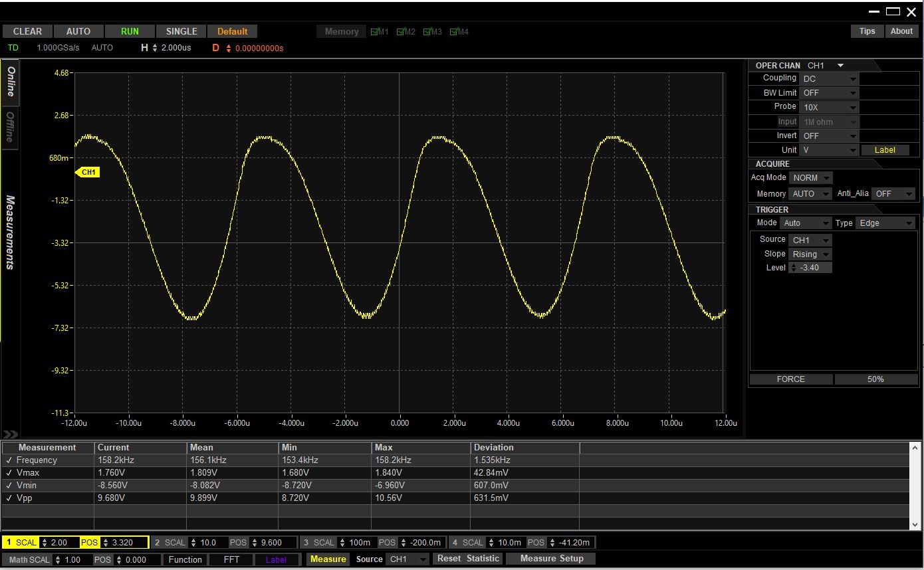The image size is (924, 570).
Task: Adjust channel 4 scale stepper
Action: click(x=491, y=543)
